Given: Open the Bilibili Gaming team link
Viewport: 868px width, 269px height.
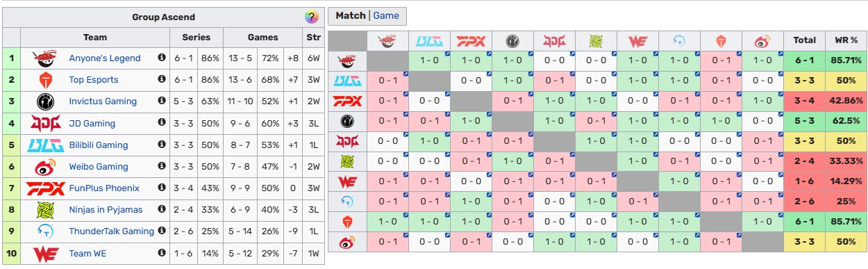Looking at the screenshot, I should pyautogui.click(x=99, y=145).
